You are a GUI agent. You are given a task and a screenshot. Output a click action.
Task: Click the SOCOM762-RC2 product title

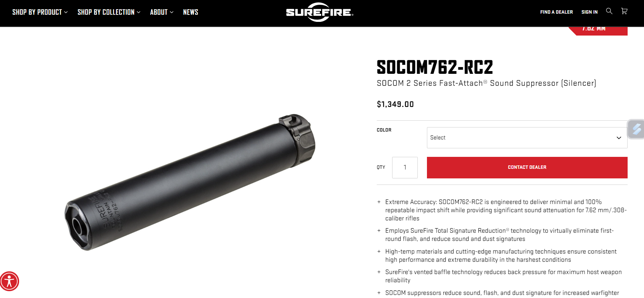tap(435, 67)
